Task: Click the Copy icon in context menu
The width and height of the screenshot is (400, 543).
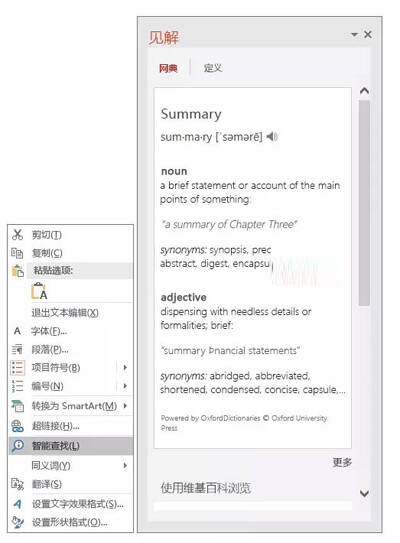Action: pos(17,253)
